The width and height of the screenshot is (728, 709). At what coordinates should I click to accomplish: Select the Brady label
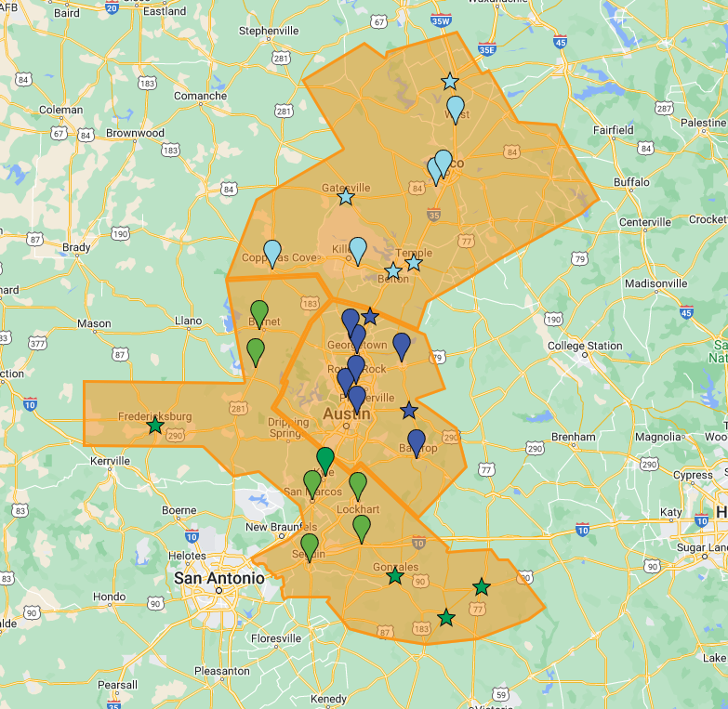pyautogui.click(x=76, y=247)
